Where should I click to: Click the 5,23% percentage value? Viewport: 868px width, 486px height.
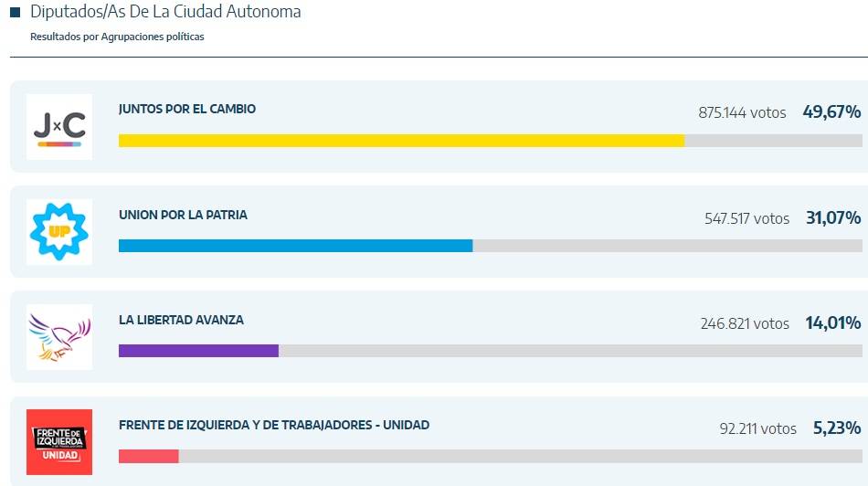836,428
